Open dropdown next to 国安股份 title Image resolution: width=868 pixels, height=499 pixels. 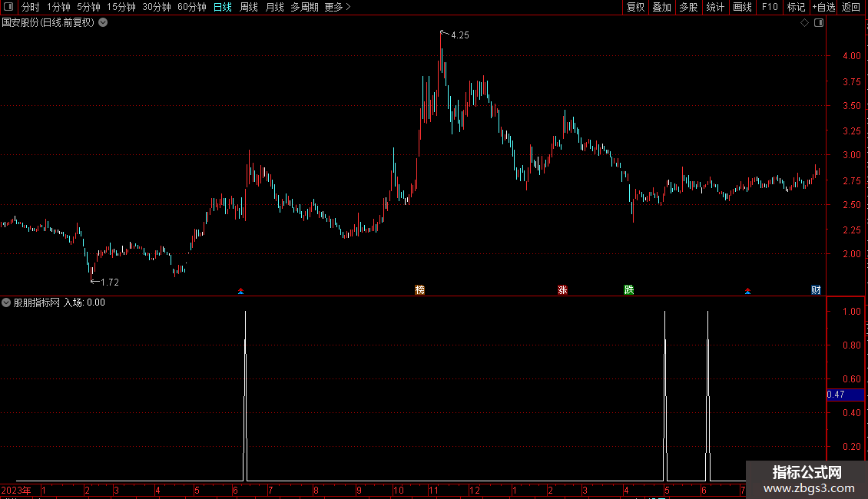pyautogui.click(x=103, y=23)
